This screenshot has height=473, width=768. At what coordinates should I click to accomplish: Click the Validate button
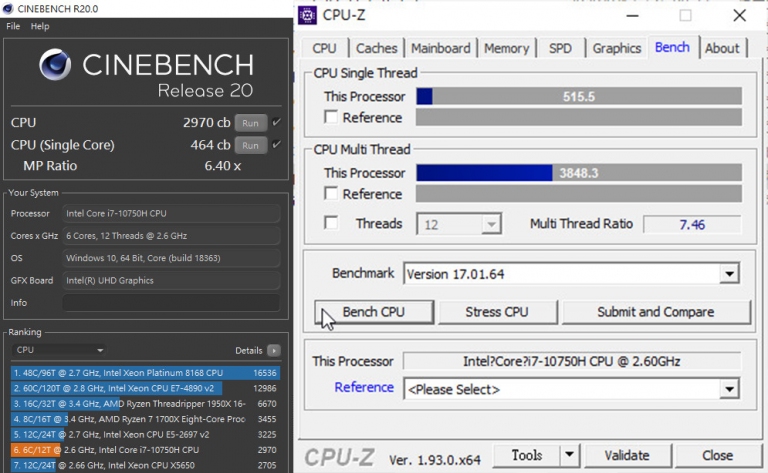tap(627, 455)
